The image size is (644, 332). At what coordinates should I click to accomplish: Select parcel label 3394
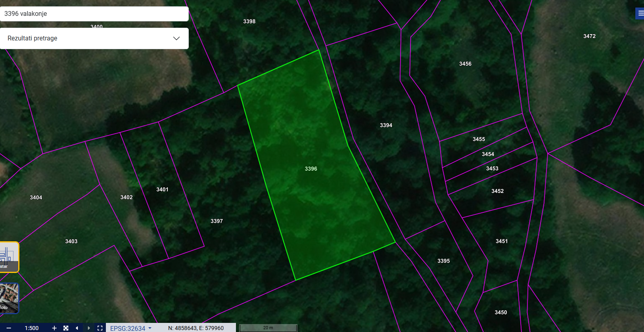click(386, 125)
